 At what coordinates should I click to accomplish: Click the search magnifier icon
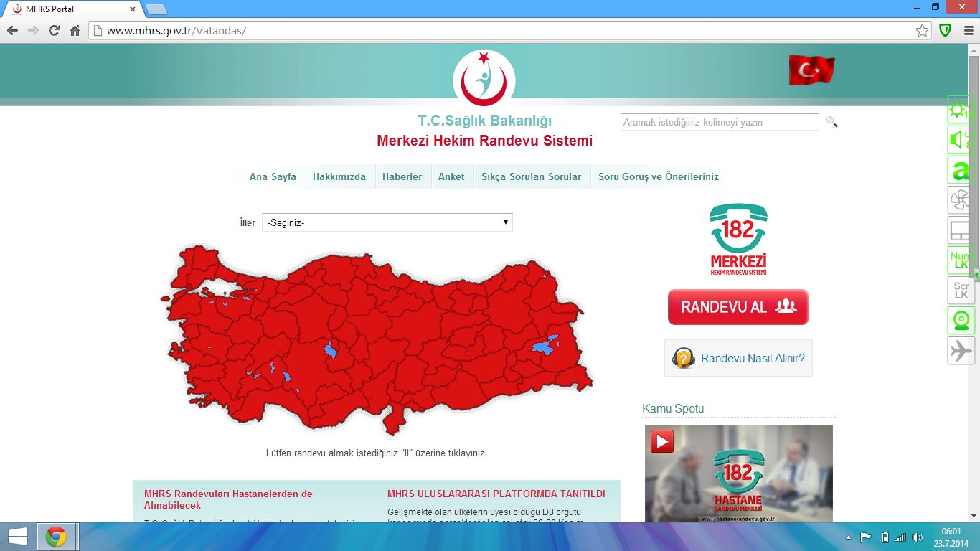click(x=831, y=122)
